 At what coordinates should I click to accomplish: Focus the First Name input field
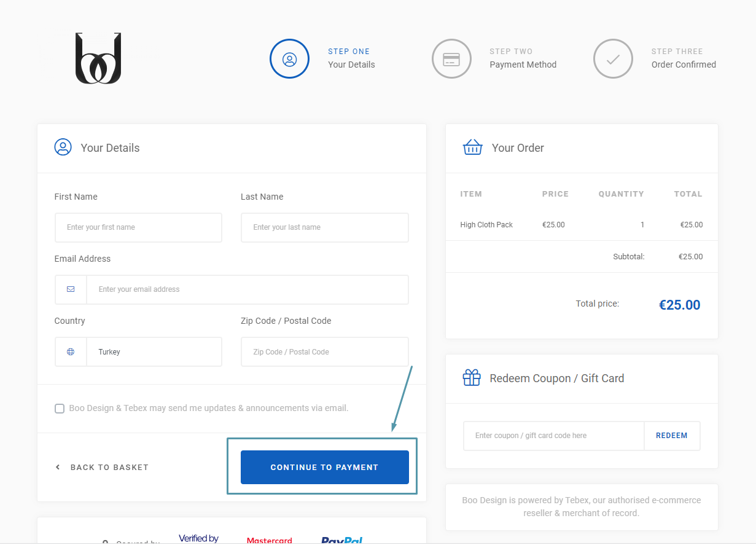pyautogui.click(x=138, y=227)
